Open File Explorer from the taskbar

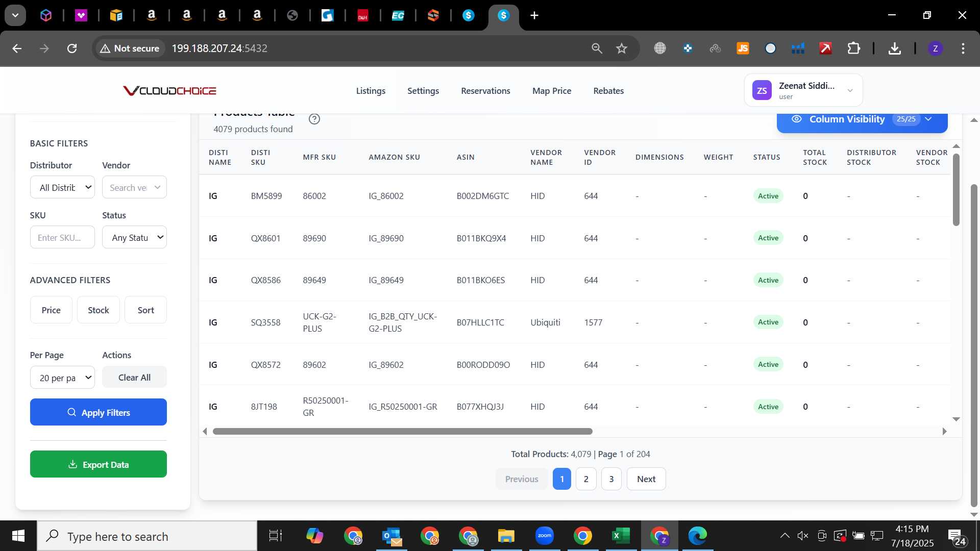(x=506, y=536)
